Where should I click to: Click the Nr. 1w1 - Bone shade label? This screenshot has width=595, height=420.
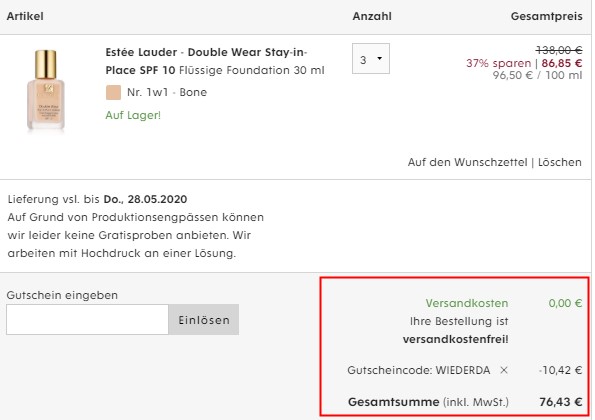click(x=167, y=92)
